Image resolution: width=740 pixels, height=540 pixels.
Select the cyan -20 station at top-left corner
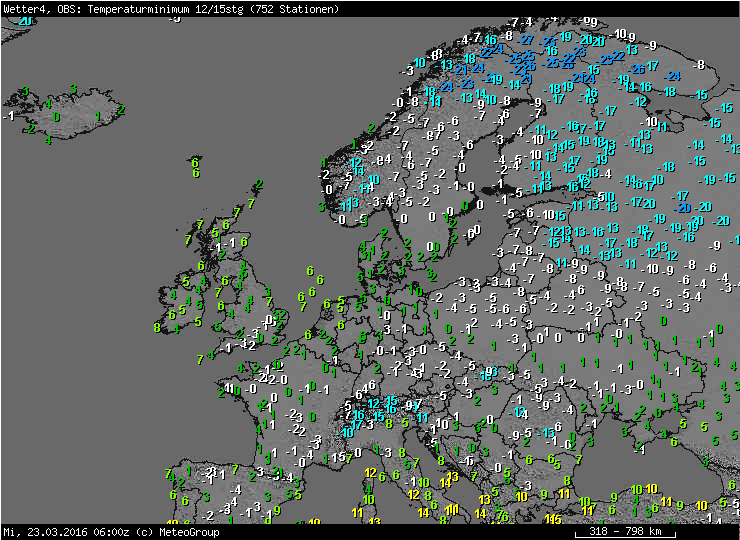[23, 20]
